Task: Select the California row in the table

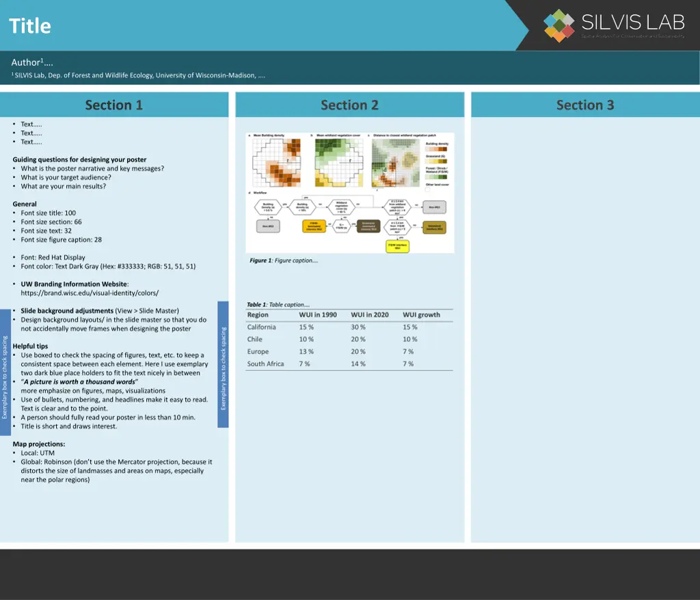Action: [349, 327]
